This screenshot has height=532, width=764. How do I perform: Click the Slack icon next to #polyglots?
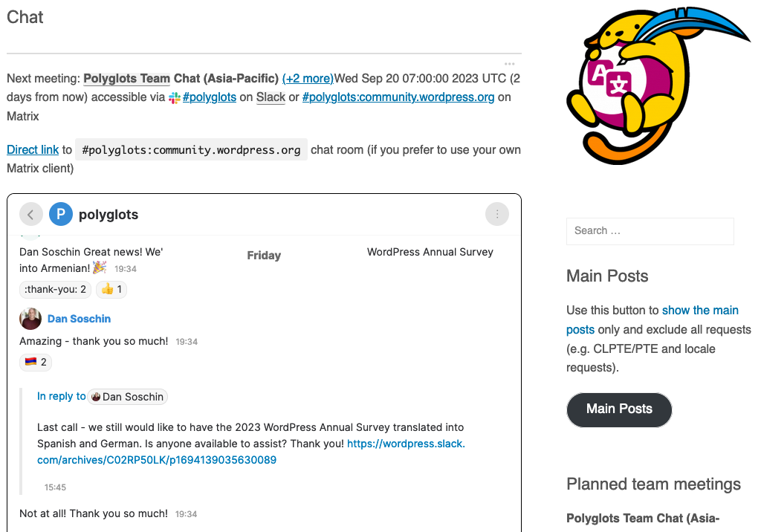(175, 97)
